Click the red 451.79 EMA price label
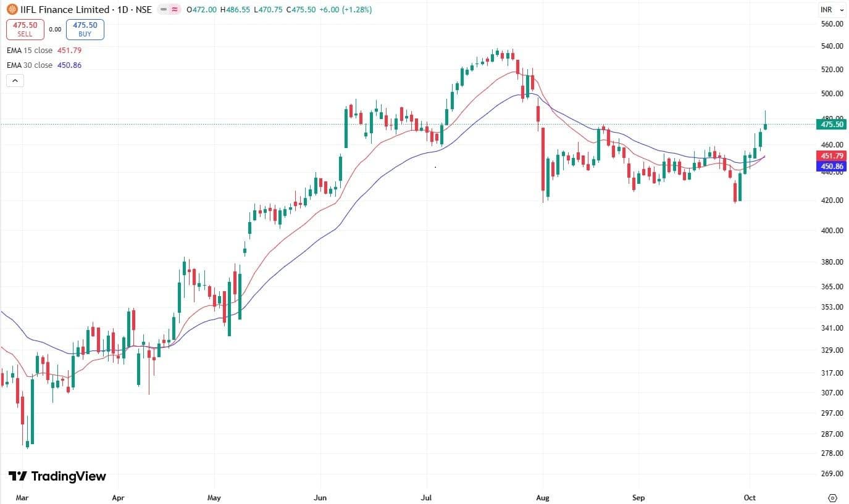 [830, 156]
